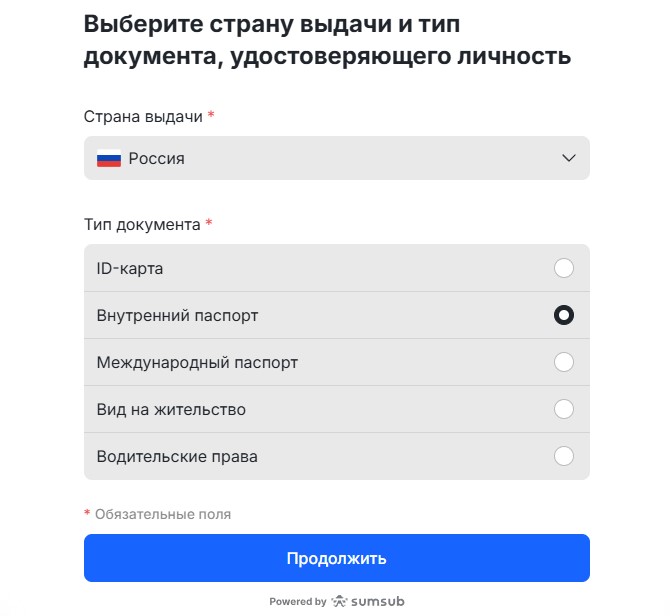Click the Russian flag icon

click(108, 158)
